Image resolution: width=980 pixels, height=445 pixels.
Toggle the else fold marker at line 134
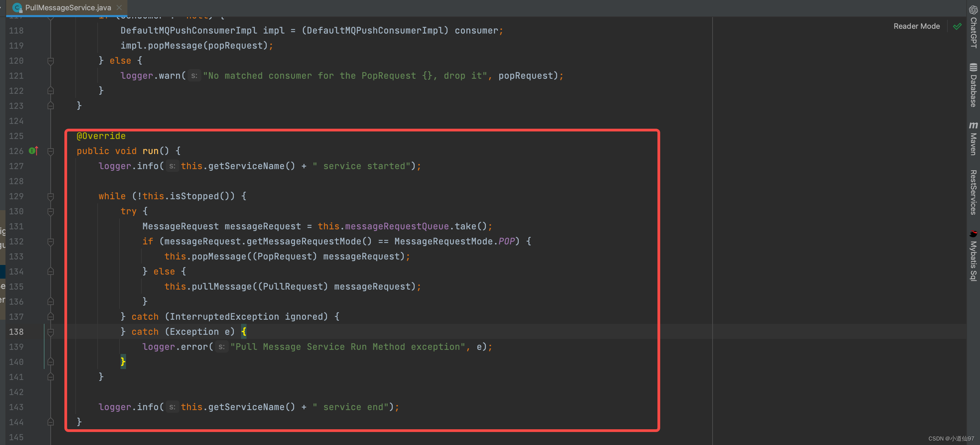[51, 271]
